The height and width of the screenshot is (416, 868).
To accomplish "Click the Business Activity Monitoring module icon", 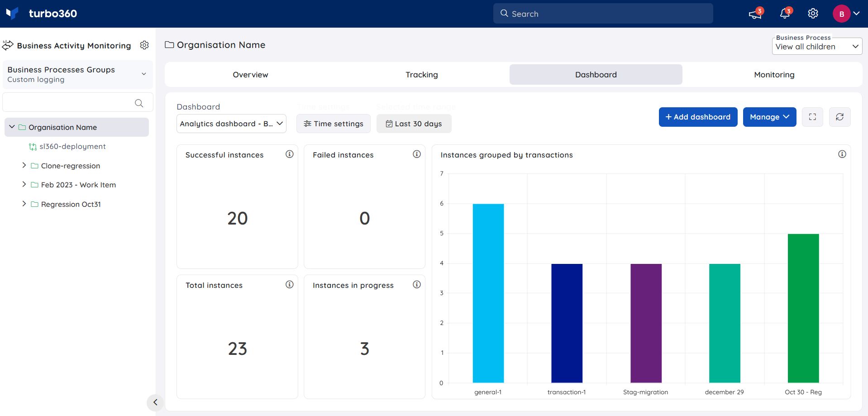I will (x=8, y=45).
